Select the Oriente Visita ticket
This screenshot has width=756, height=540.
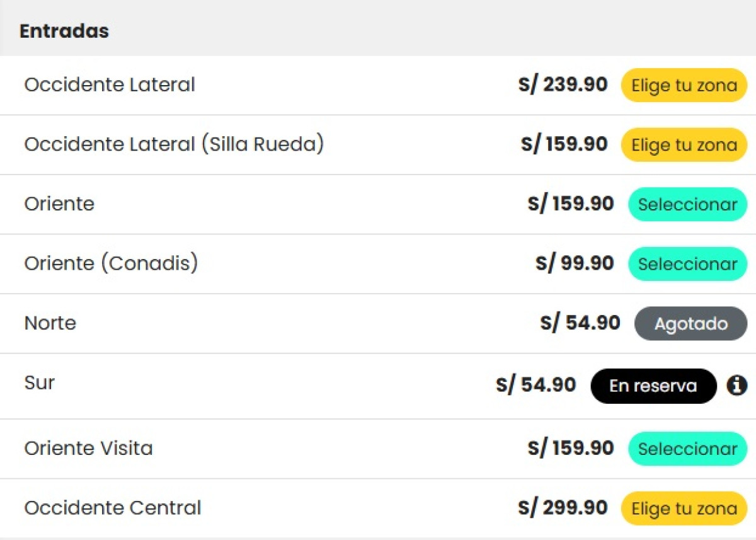coord(687,449)
